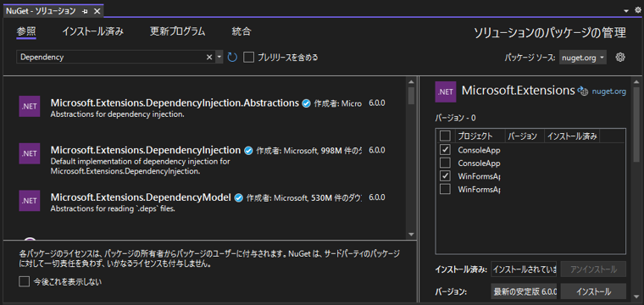Click the refresh search results icon
Screen dimensions: 644x305
(x=232, y=57)
